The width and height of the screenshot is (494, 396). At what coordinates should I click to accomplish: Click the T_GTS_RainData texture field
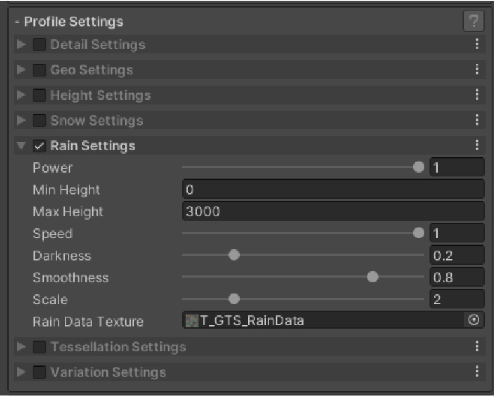click(x=333, y=320)
